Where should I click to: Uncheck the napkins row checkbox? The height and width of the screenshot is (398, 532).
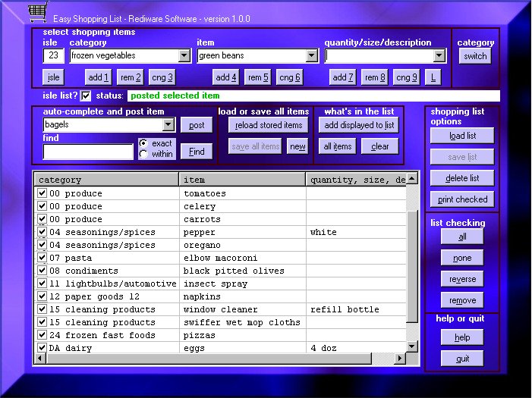click(42, 296)
